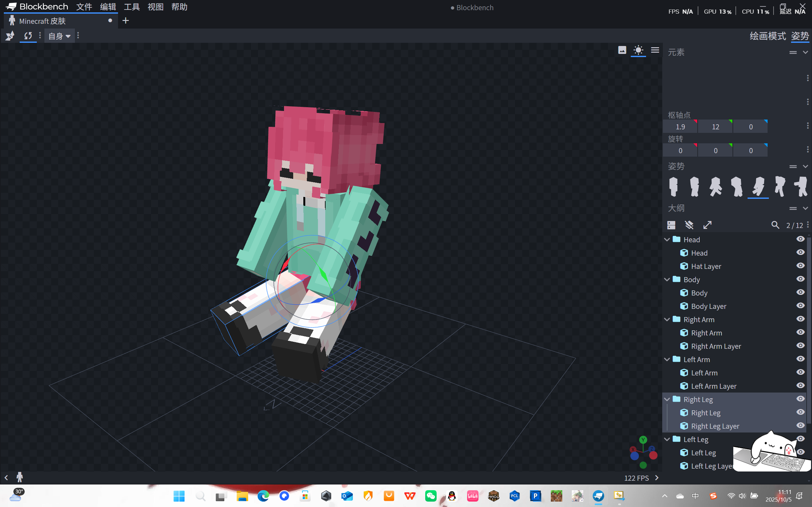
Task: Select the Left Arm Layer element
Action: 713,386
